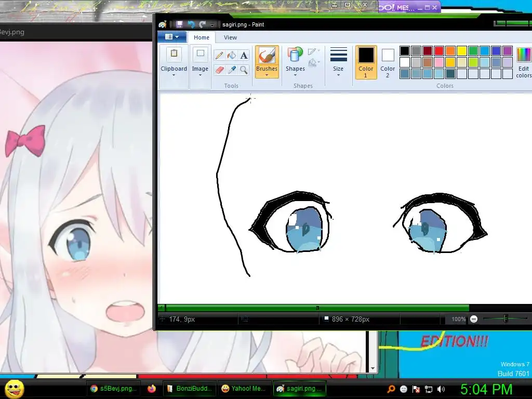Pick the green color swatch

(473, 51)
